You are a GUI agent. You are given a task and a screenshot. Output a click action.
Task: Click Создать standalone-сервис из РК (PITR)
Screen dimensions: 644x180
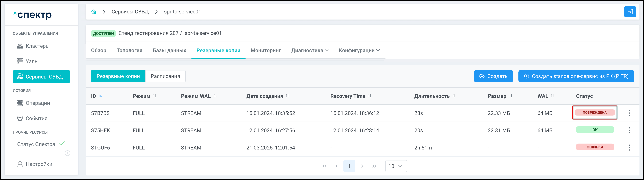pyautogui.click(x=576, y=76)
